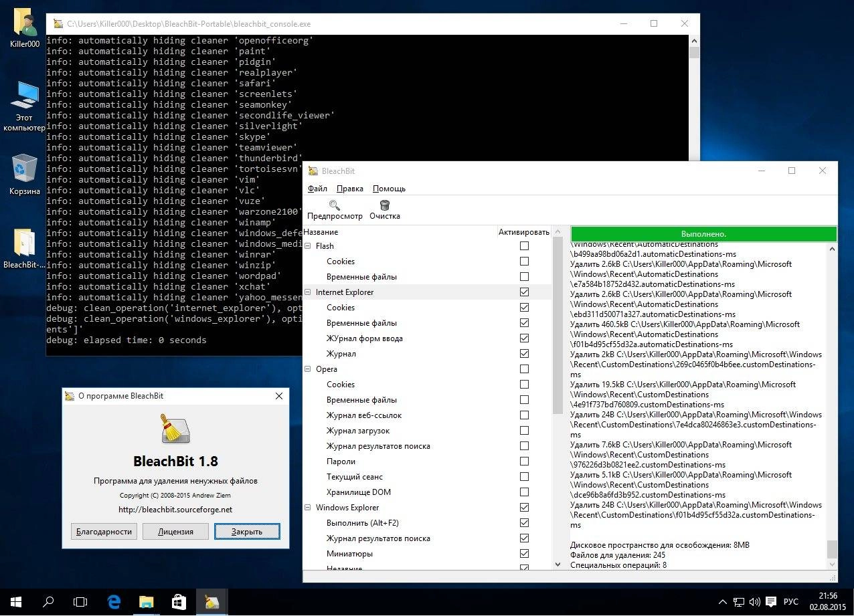
Task: Check Opera Пароли checkbox
Action: pos(524,461)
